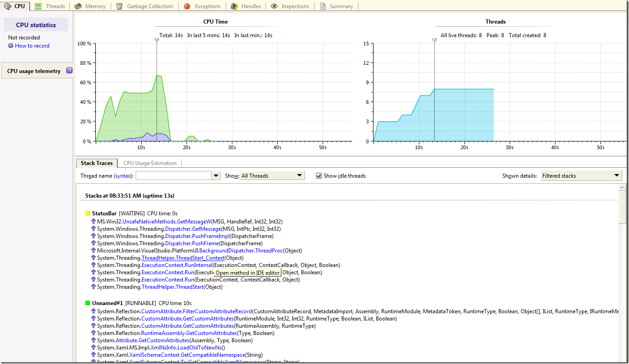This screenshot has height=364, width=629.
Task: Click the arrow icon beside RuntimeAssembly.GetCustomAttributes
Action: (x=93, y=333)
